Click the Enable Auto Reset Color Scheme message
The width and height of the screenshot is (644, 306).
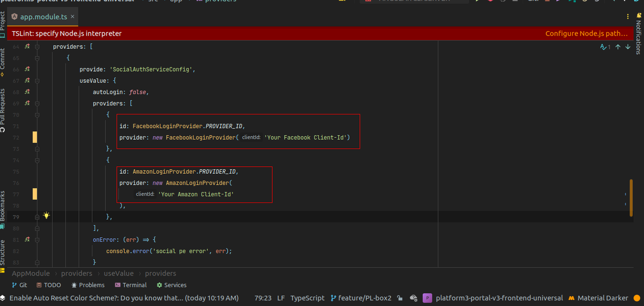pyautogui.click(x=124, y=298)
